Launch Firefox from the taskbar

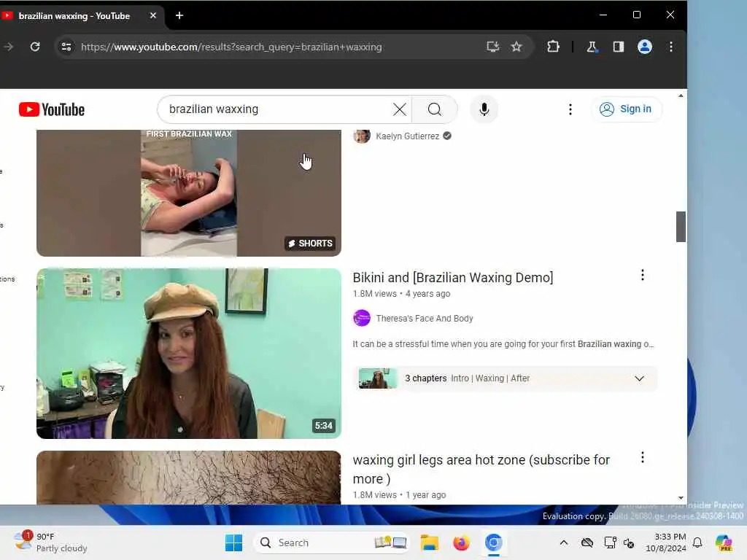pos(461,542)
